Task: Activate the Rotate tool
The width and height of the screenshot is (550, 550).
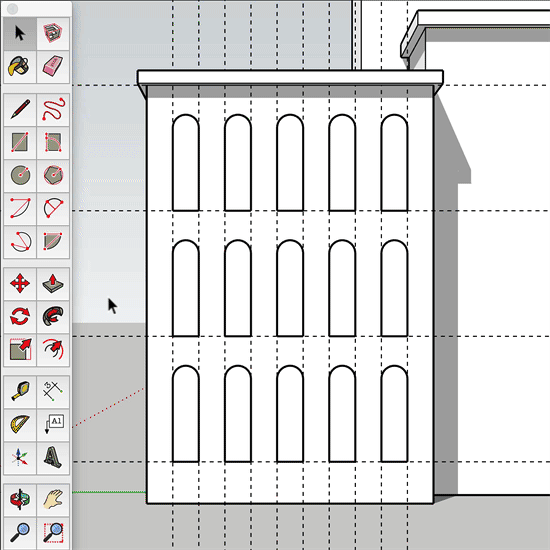Action: tap(20, 316)
